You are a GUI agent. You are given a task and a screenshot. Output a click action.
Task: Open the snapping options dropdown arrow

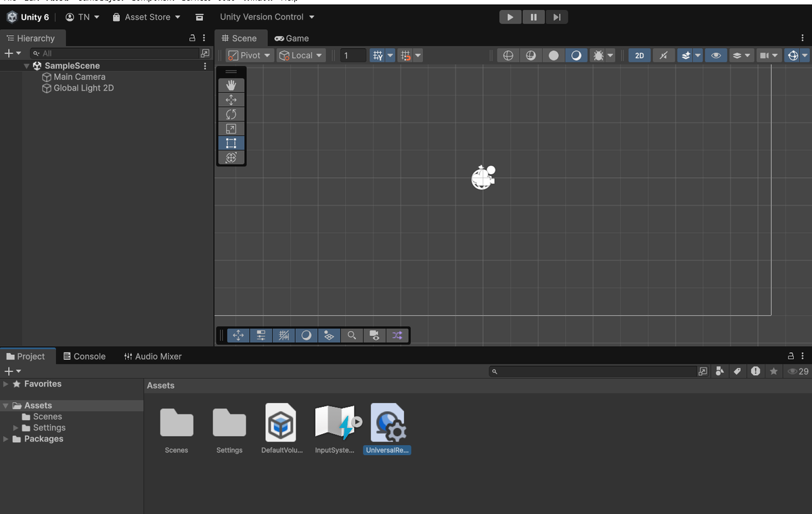click(418, 56)
